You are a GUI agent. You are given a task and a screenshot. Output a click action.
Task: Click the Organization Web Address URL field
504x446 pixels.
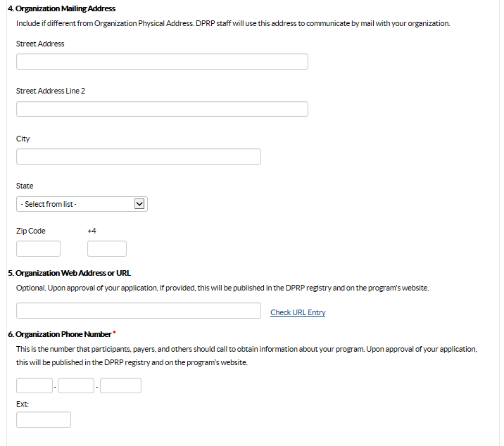[138, 311]
